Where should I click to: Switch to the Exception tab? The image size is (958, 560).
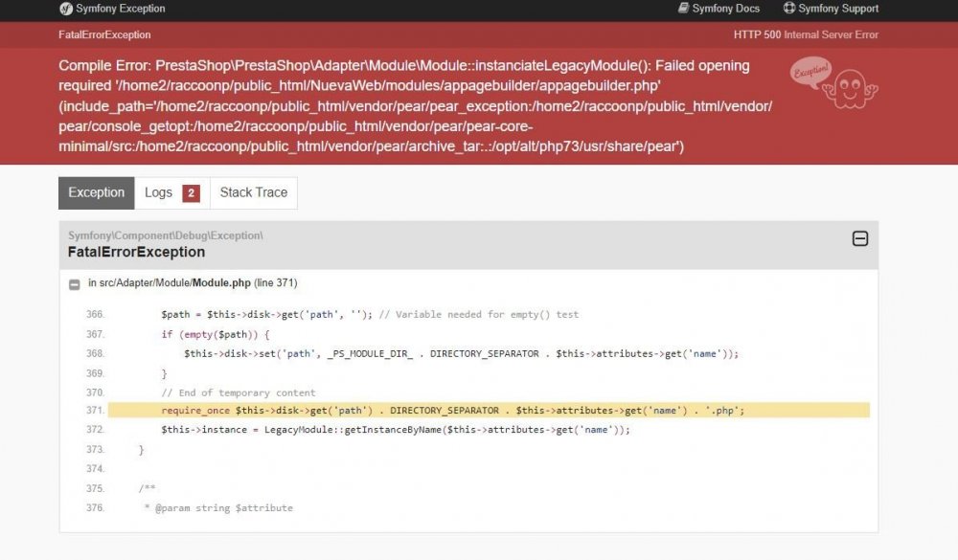97,193
